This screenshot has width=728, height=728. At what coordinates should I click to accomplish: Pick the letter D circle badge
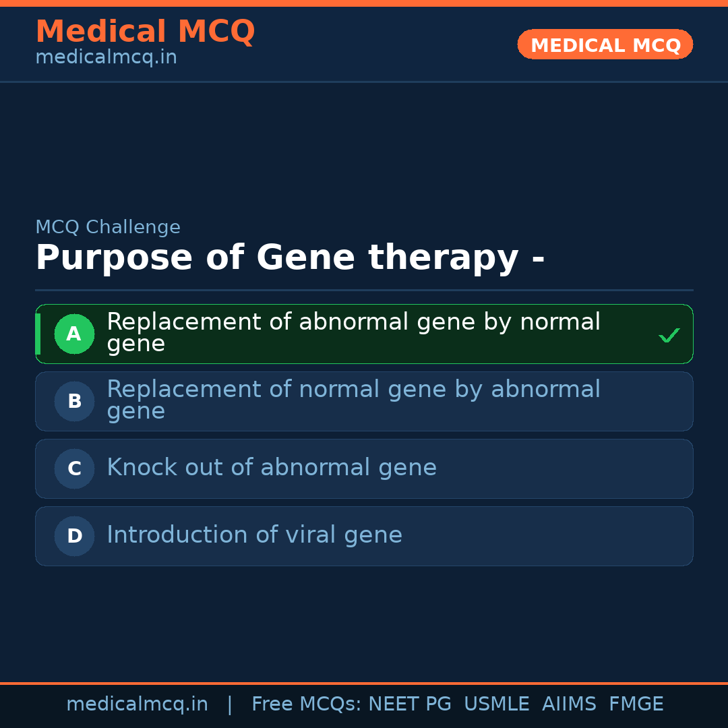(x=74, y=536)
